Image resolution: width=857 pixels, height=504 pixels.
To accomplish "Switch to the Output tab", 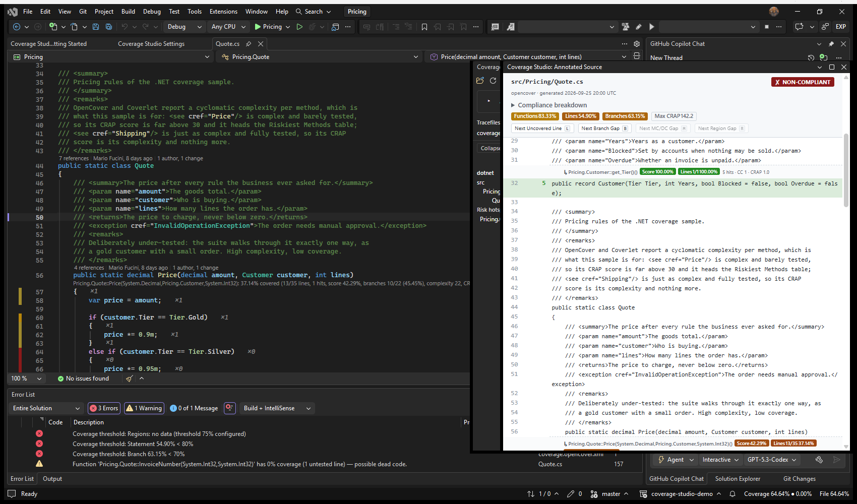I will pyautogui.click(x=52, y=479).
